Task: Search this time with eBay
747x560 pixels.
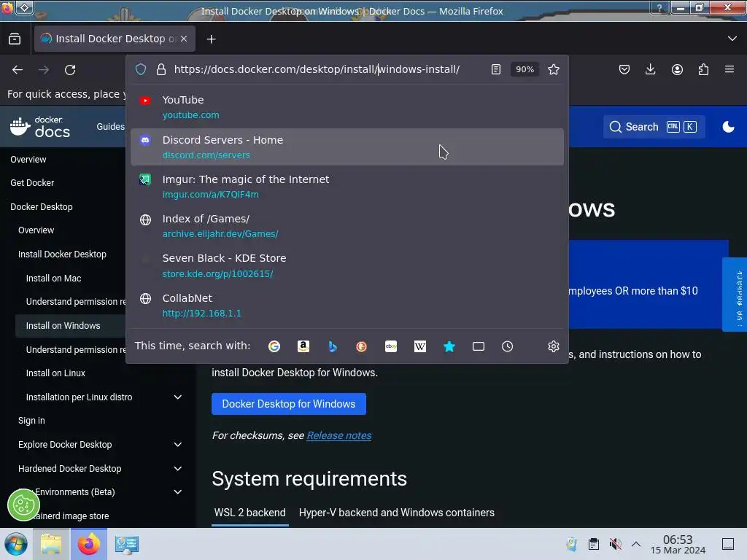Action: point(391,346)
